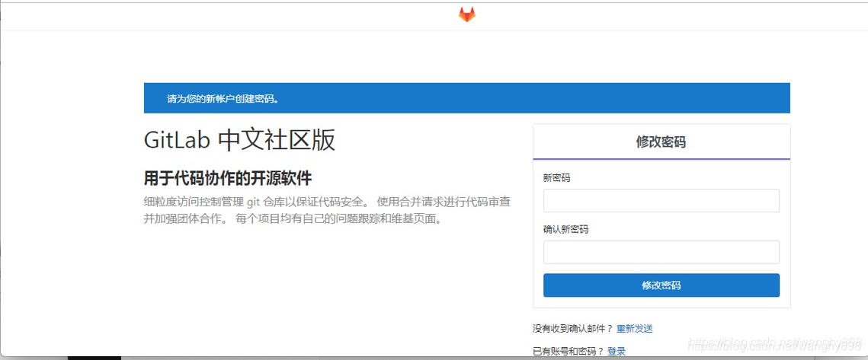Click the blue 修改密码 submit button
The height and width of the screenshot is (360, 868).
pyautogui.click(x=661, y=285)
